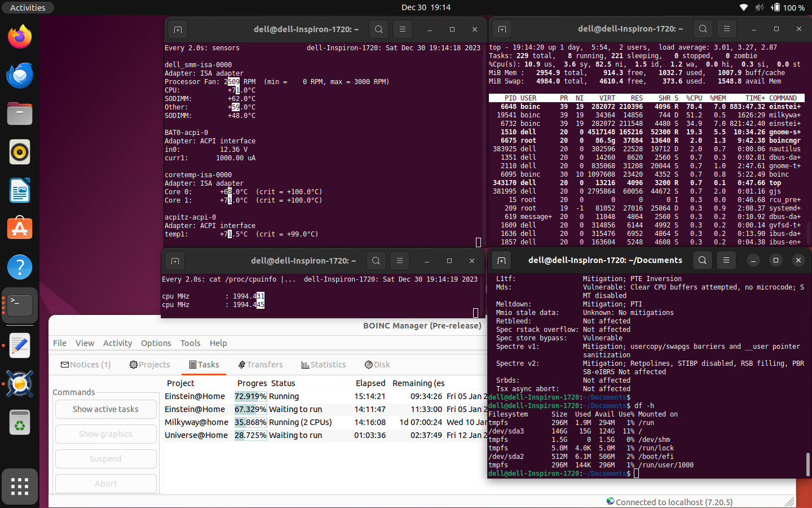The height and width of the screenshot is (508, 812).
Task: Add a new tab in top terminal
Action: pos(502,29)
